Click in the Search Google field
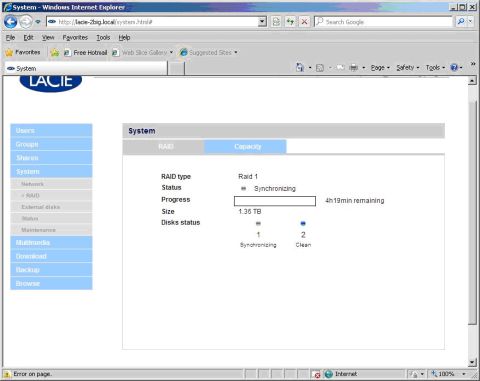 [x=383, y=22]
